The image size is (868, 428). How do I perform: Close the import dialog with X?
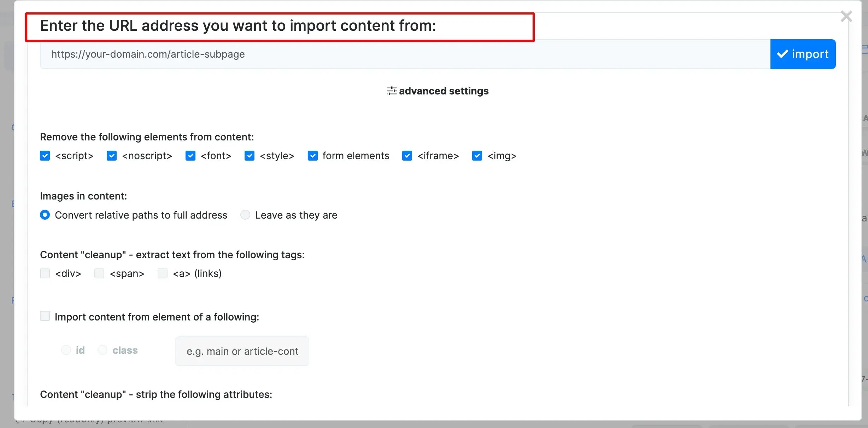pyautogui.click(x=846, y=16)
